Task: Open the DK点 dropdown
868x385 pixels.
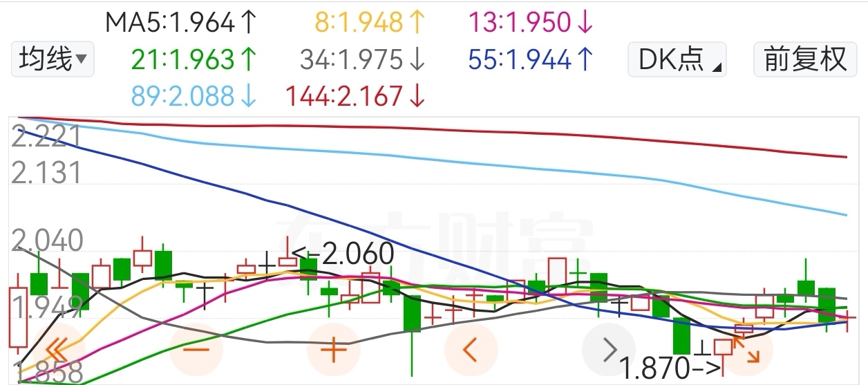Action: pyautogui.click(x=677, y=59)
